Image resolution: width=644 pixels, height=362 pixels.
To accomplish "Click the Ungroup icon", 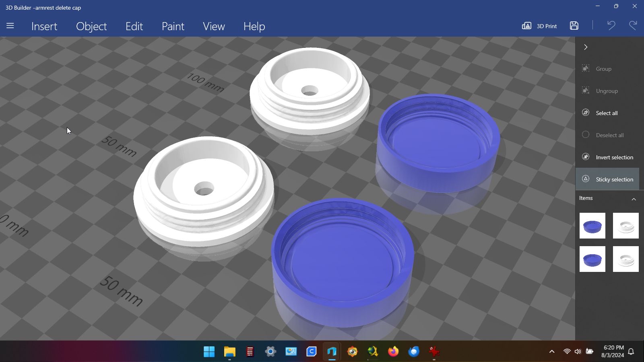I will (x=586, y=90).
